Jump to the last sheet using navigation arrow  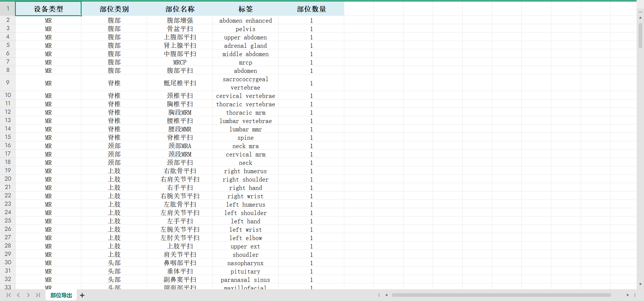coord(38,295)
